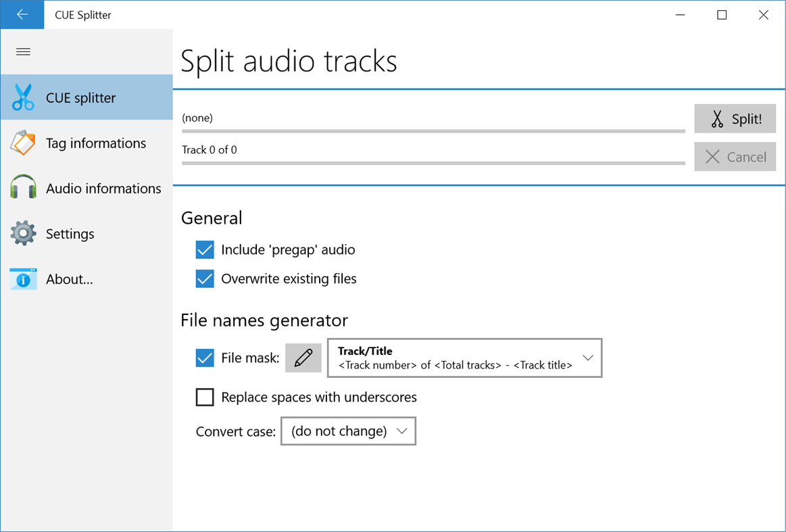Click the back arrow in the title bar
Image resolution: width=786 pixels, height=532 pixels.
pyautogui.click(x=22, y=14)
